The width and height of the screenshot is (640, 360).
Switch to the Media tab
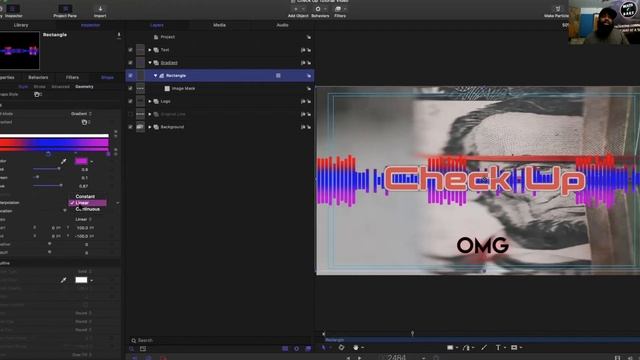219,25
